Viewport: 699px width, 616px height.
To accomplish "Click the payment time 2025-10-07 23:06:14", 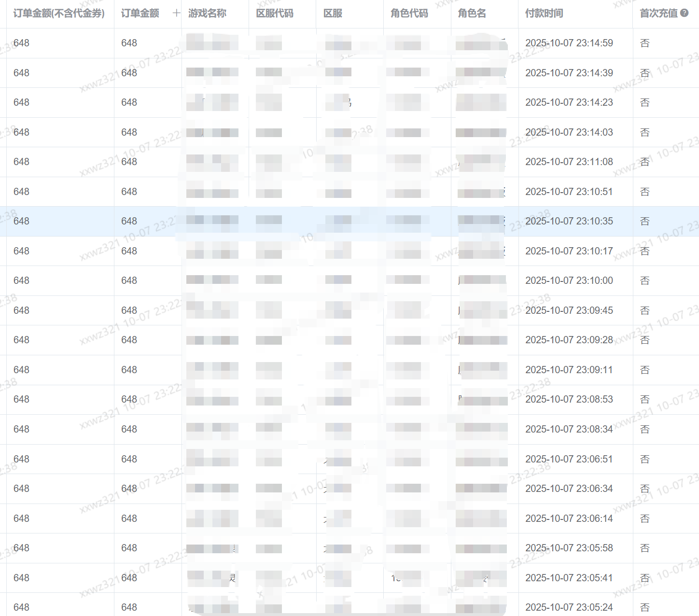I will point(569,518).
